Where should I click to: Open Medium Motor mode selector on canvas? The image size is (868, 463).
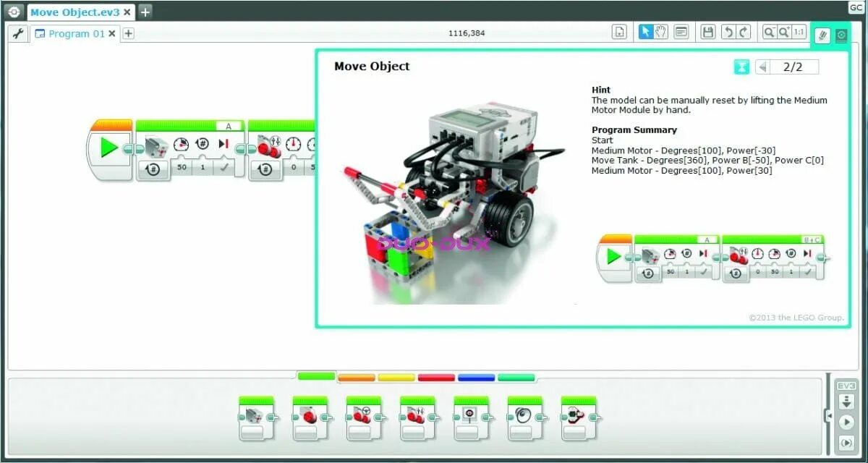pos(153,169)
